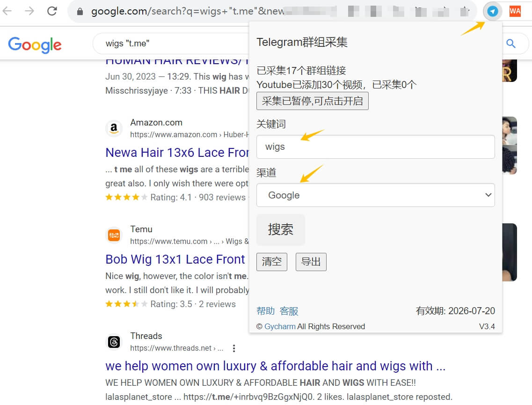Open the orange WA extension icon
Screen dimensions: 532x405
coord(515,11)
